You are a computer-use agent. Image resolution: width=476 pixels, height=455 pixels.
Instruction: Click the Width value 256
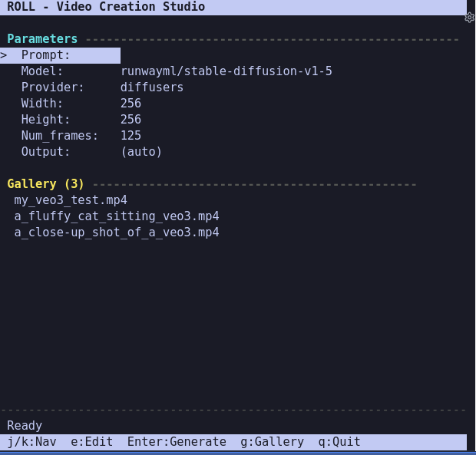131,104
